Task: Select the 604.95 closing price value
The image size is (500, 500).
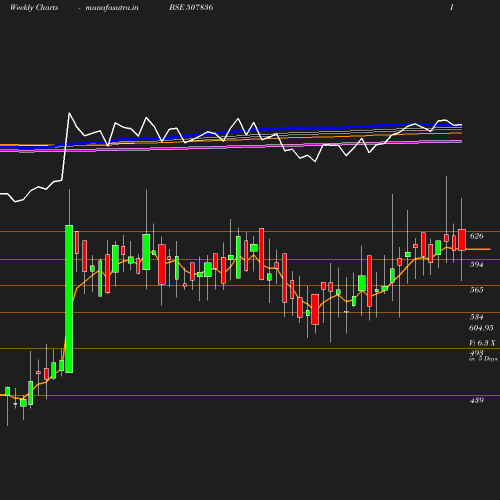Action: click(481, 328)
